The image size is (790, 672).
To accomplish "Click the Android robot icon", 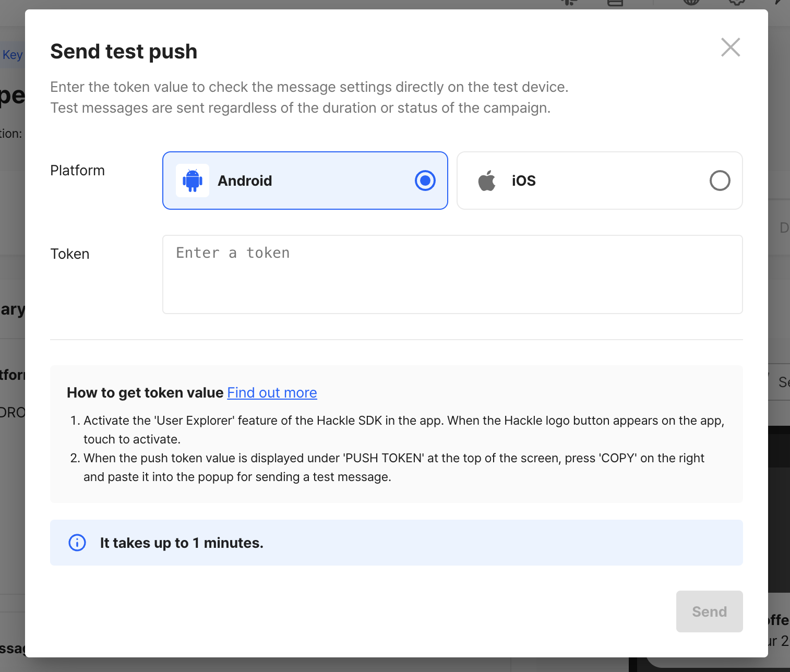I will coord(193,181).
